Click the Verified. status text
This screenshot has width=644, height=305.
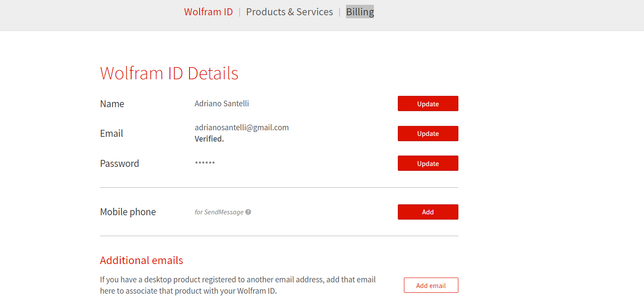point(209,139)
